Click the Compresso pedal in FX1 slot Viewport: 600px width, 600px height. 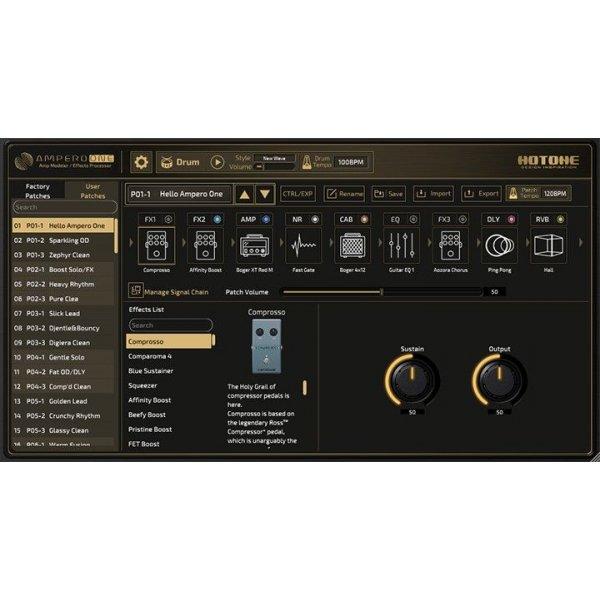155,245
